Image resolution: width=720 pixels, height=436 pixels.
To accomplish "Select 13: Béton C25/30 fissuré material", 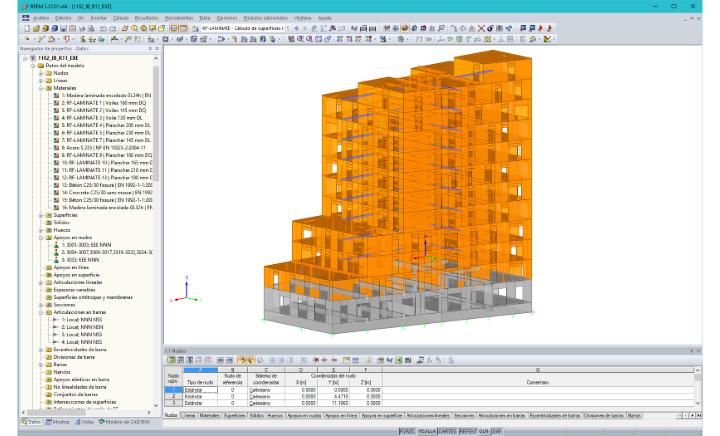I will tap(107, 185).
